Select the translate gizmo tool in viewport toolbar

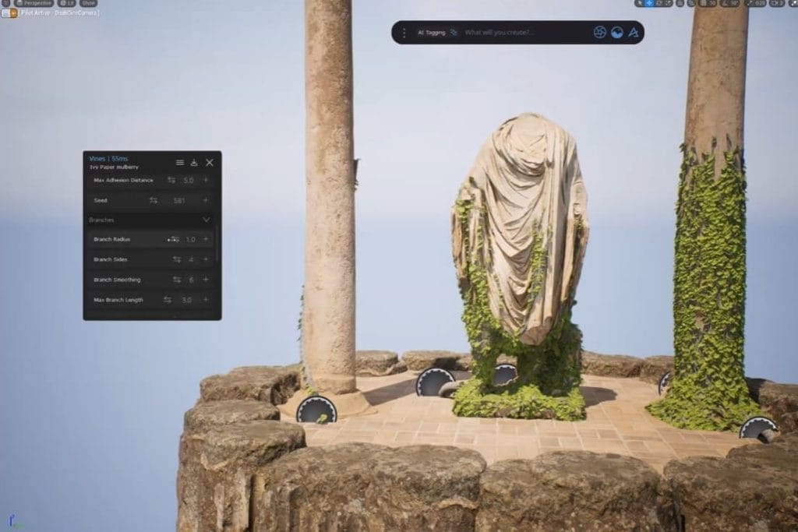coord(648,3)
